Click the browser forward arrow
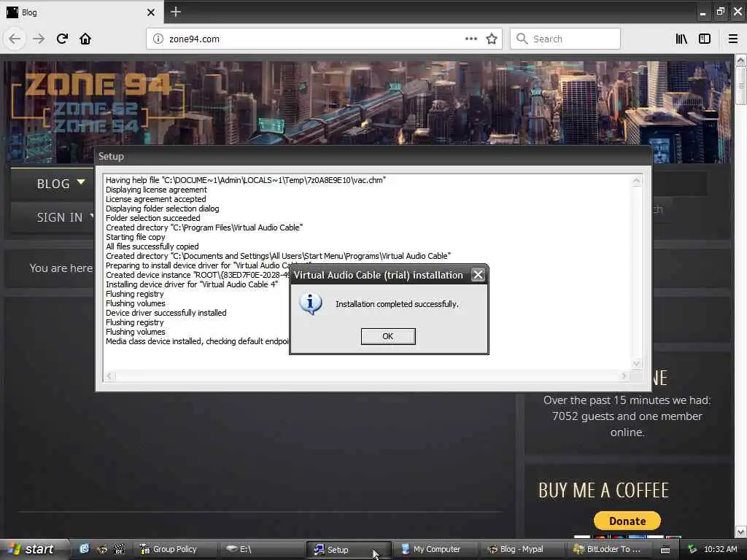 [x=39, y=39]
